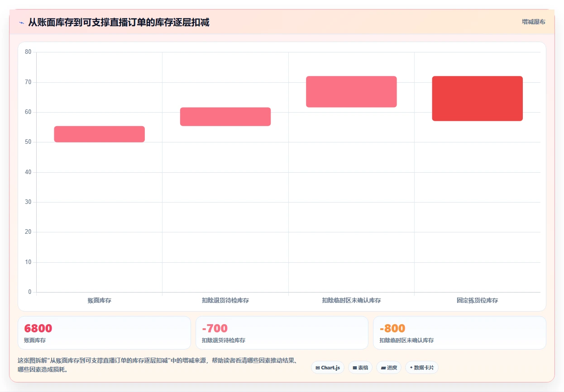This screenshot has width=564, height=392.
Task: Open the -800 扣除临时区未确认库存 card
Action: pyautogui.click(x=459, y=333)
